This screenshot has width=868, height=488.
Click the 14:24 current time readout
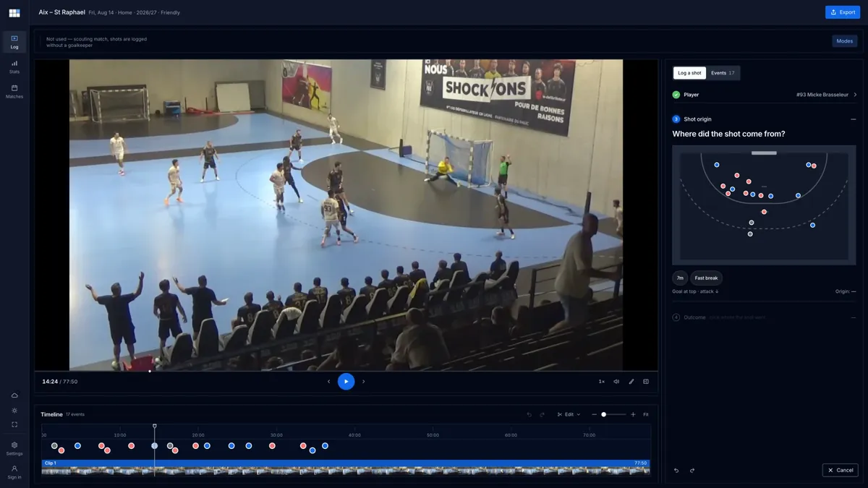[49, 382]
